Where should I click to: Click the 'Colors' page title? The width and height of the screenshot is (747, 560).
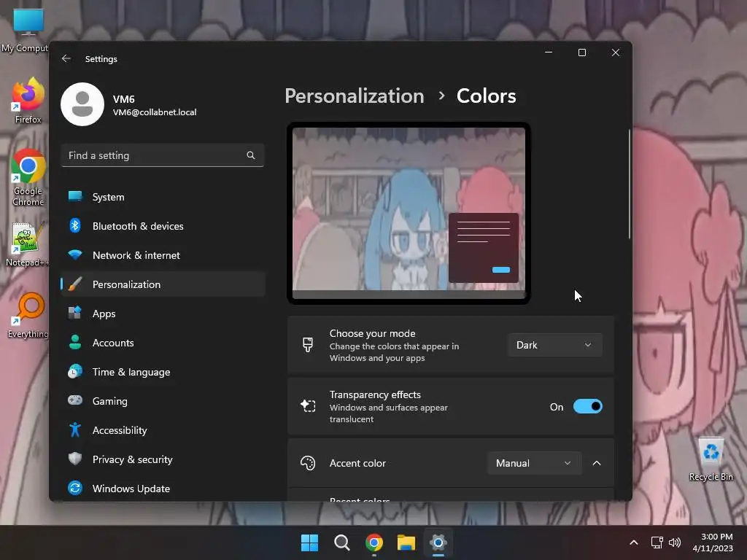click(486, 96)
